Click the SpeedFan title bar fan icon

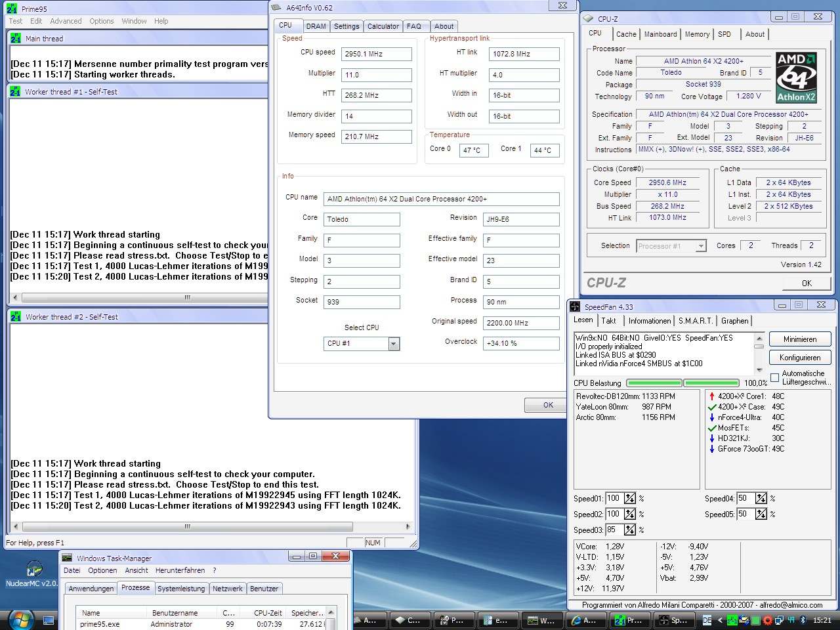(576, 306)
